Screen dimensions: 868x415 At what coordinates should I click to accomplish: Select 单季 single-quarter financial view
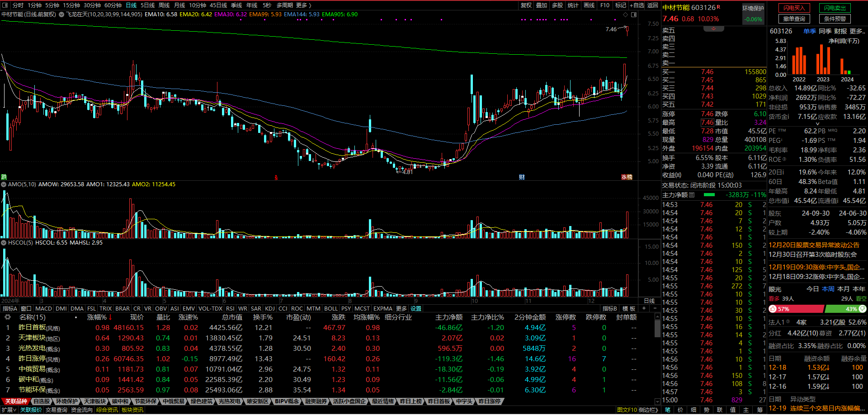810,31
